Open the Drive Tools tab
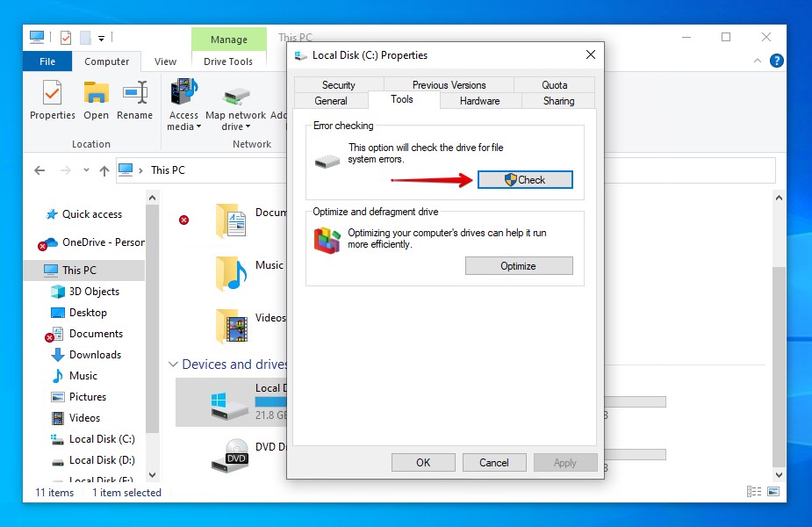Image resolution: width=812 pixels, height=527 pixels. point(228,61)
